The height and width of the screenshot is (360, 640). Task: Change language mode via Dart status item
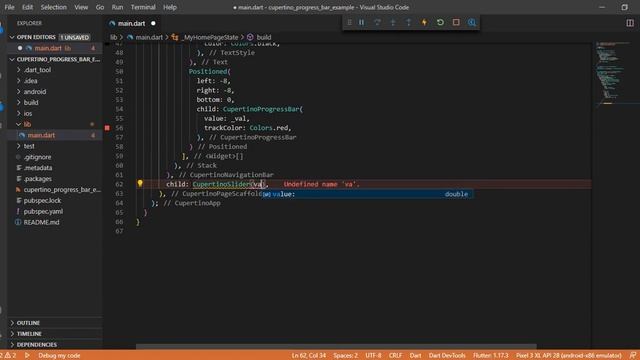[x=416, y=356]
